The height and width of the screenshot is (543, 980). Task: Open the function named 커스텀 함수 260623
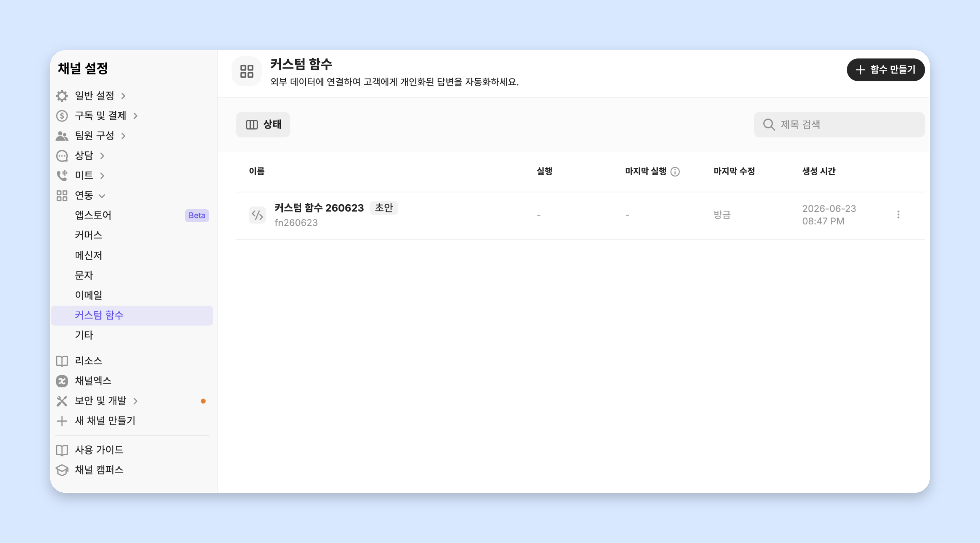tap(319, 208)
